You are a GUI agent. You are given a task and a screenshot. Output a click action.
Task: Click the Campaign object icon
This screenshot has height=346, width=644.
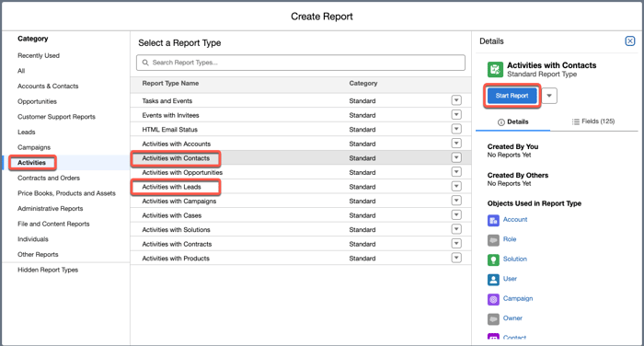tap(493, 299)
